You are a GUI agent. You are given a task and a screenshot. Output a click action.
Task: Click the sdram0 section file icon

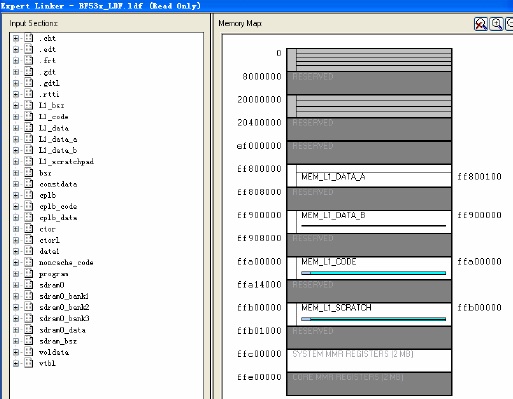(29, 285)
